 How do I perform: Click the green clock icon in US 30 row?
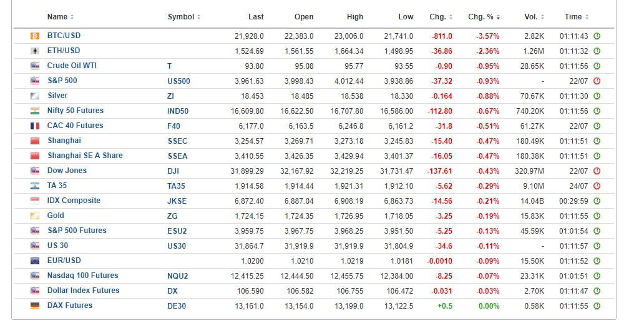coord(597,246)
